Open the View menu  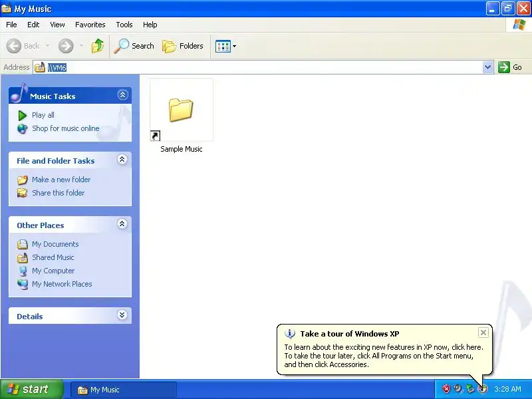pos(57,25)
